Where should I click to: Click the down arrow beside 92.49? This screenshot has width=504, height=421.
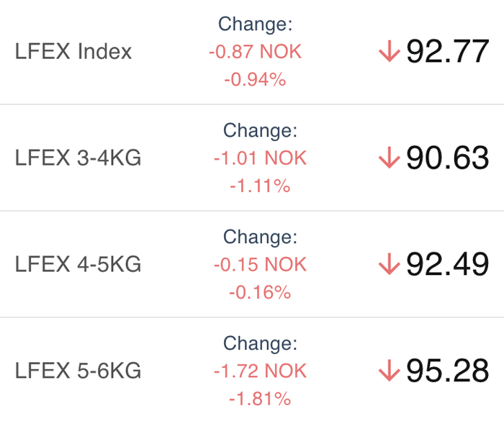point(389,264)
